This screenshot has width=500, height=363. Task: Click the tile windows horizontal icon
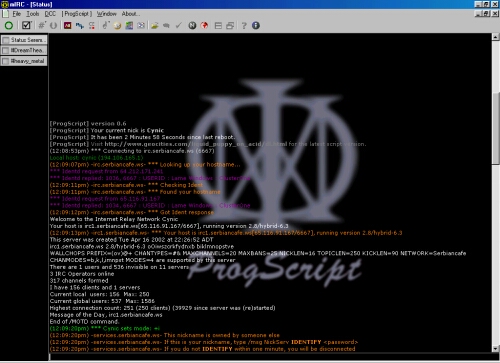(x=218, y=25)
